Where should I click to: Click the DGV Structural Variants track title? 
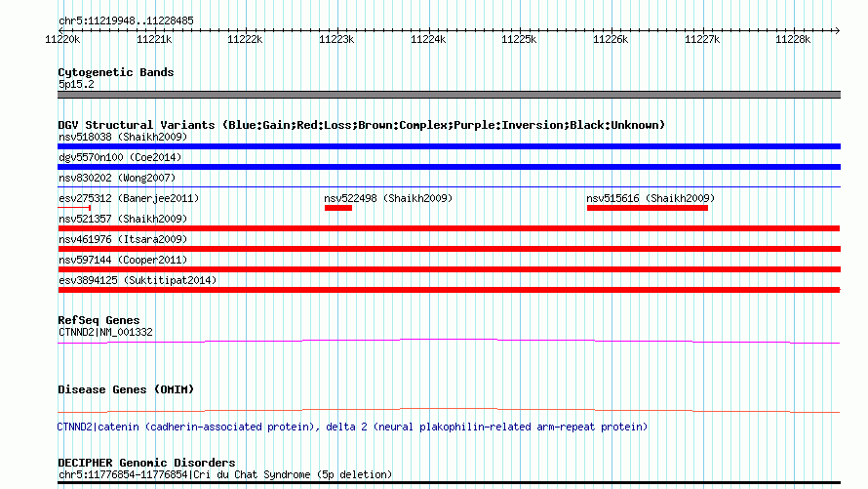point(362,125)
